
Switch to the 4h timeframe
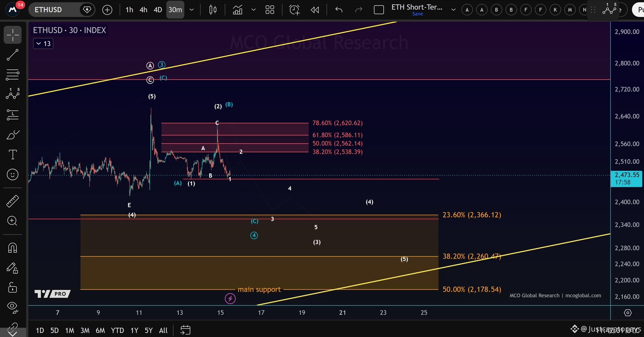point(143,10)
